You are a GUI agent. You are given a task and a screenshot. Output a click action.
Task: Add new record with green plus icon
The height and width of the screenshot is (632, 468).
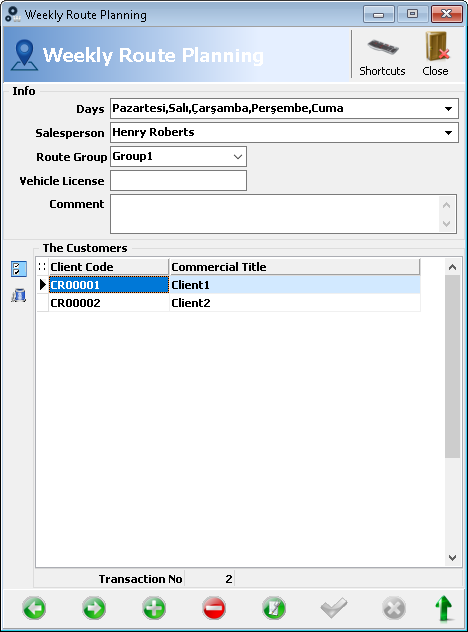pyautogui.click(x=154, y=608)
